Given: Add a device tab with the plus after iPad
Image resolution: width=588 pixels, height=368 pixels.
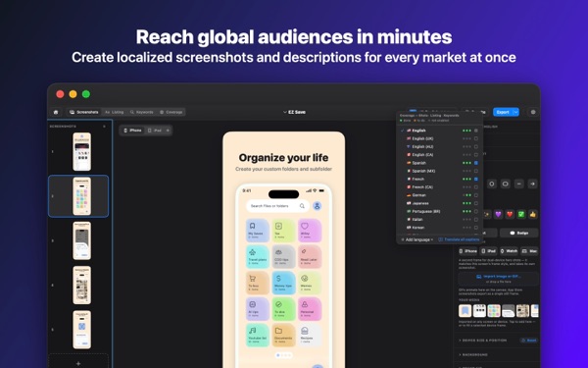Looking at the screenshot, I should [x=168, y=131].
